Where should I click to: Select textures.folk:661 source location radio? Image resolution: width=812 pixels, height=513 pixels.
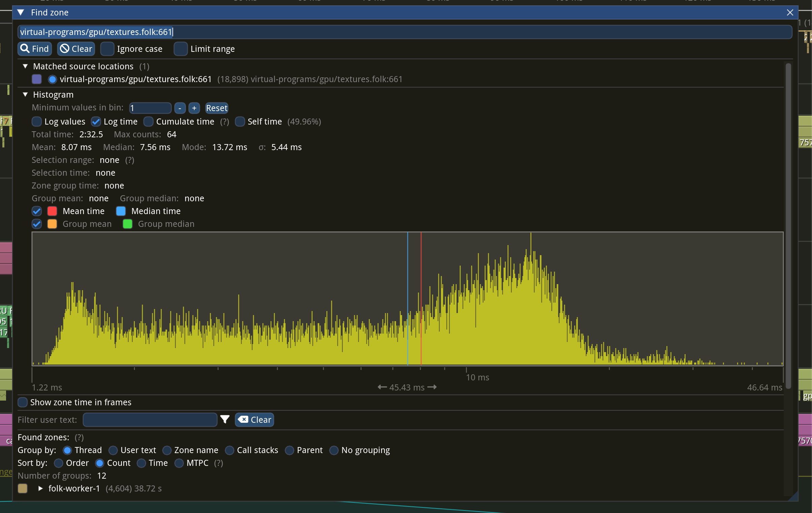(52, 79)
